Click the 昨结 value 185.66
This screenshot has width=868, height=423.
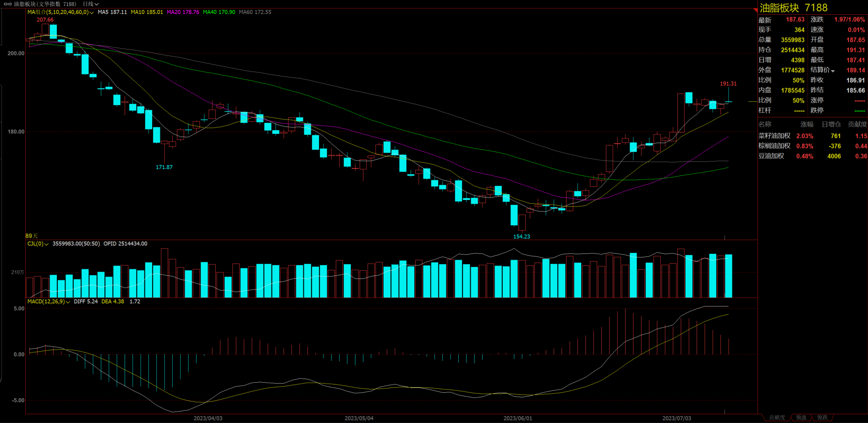pos(856,90)
